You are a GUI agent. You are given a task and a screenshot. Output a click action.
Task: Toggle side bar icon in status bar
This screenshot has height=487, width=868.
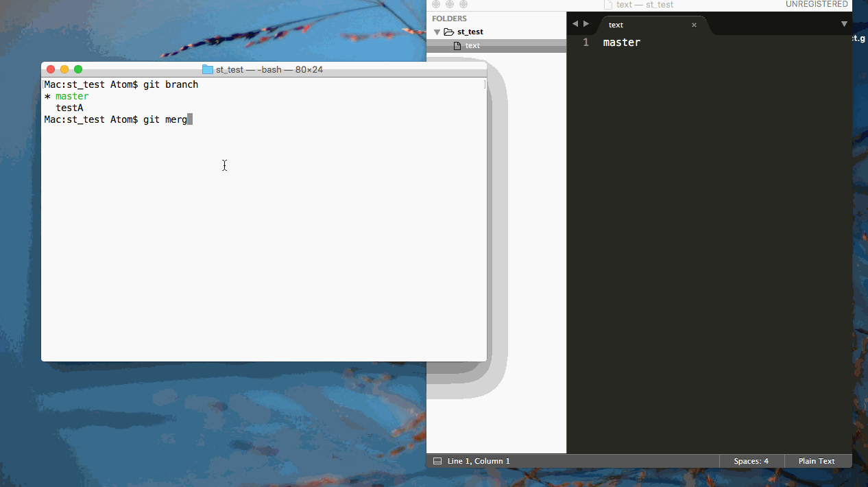tap(437, 461)
